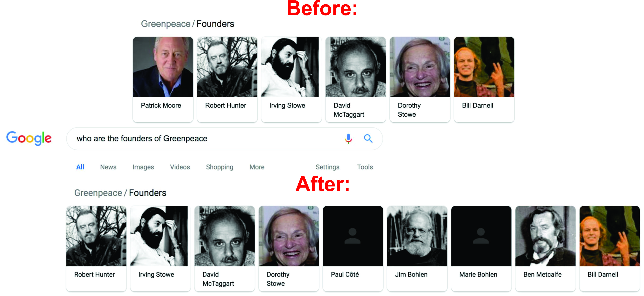Expand the More menu

(257, 167)
